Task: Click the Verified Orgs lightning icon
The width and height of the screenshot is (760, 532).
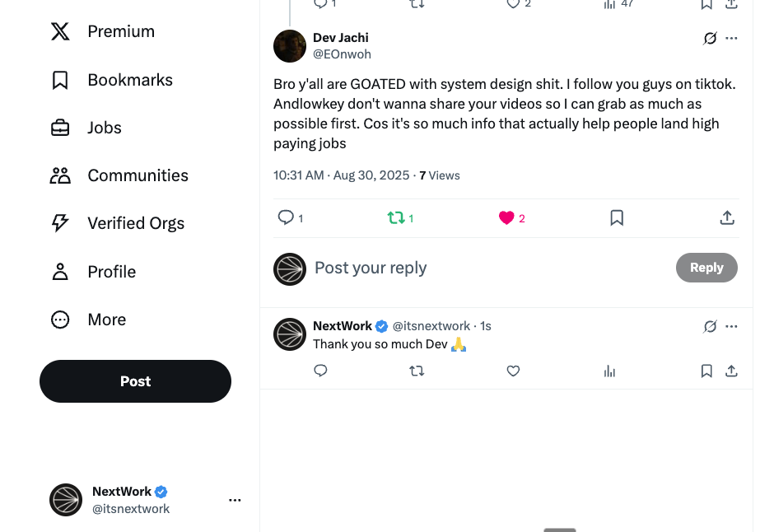Action: [x=60, y=223]
